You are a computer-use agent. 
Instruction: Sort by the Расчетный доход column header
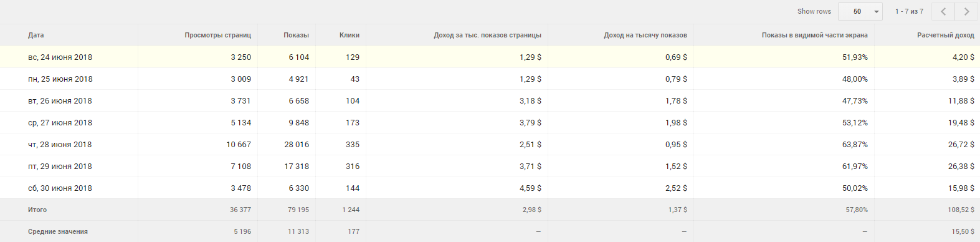click(946, 35)
